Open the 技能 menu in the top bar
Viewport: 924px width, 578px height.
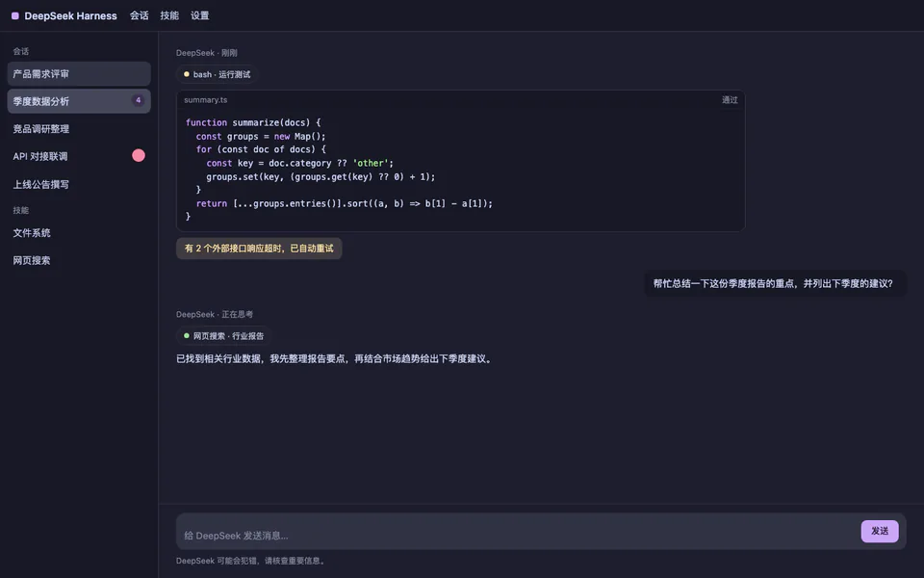169,16
